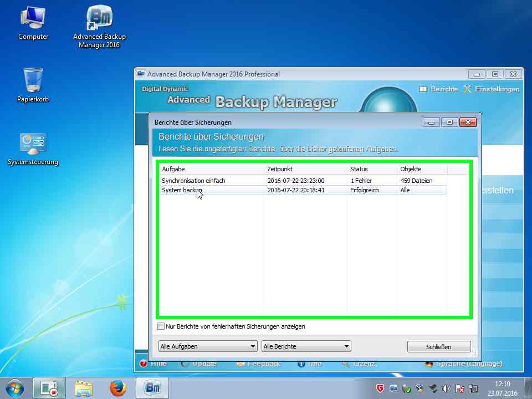Image resolution: width=532 pixels, height=399 pixels.
Task: Sort reports by the Aufgabe column header
Action: [x=212, y=169]
